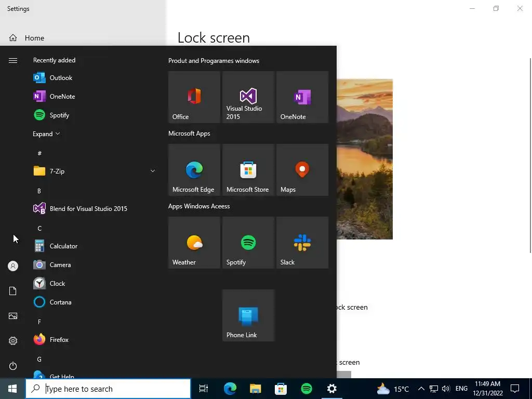Open the OneNote tile

302,97
